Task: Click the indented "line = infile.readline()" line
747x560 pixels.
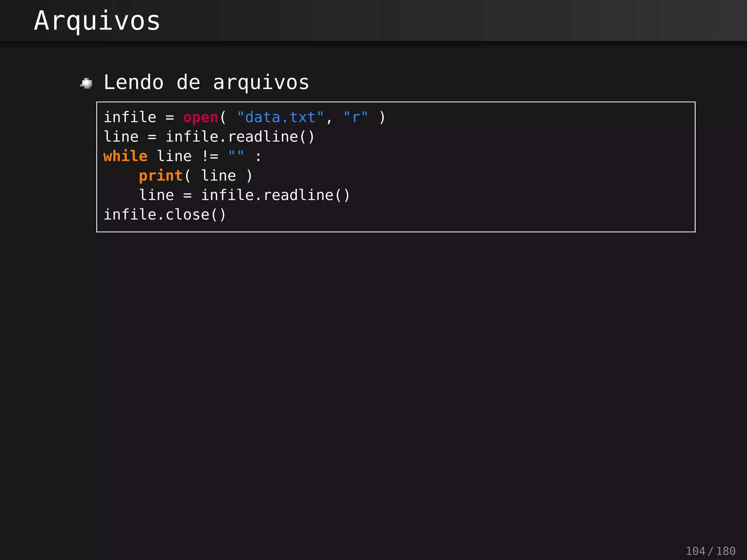Action: point(244,195)
